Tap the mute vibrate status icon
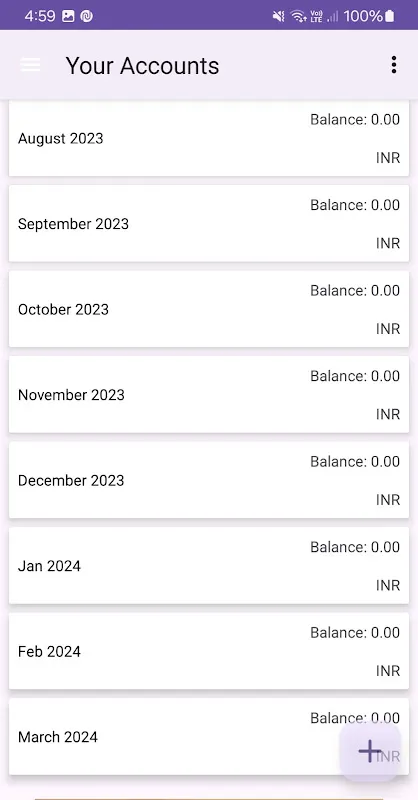The height and width of the screenshot is (800, 418). (279, 16)
